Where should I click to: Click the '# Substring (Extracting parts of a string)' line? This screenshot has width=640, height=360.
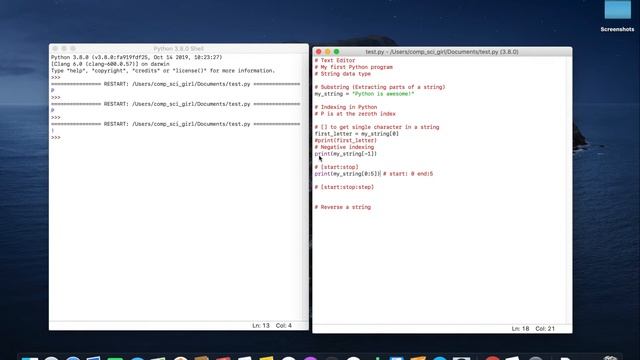(x=380, y=87)
